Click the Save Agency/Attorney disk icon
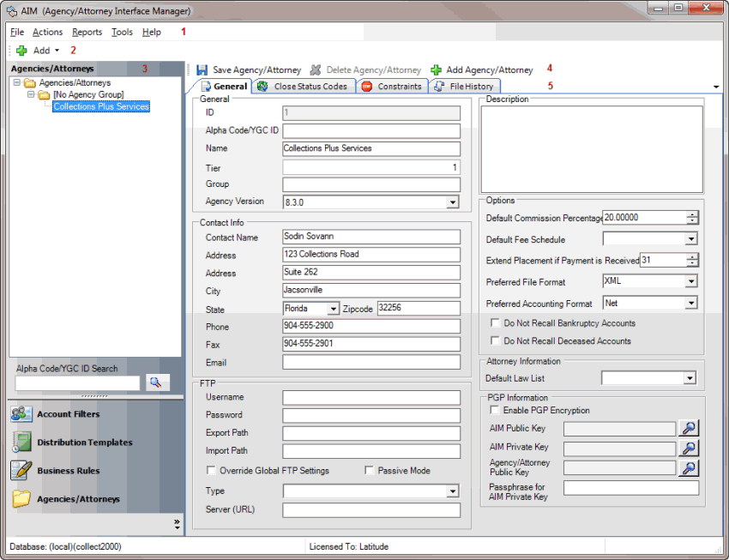Viewport: 729px width, 560px height. tap(202, 69)
